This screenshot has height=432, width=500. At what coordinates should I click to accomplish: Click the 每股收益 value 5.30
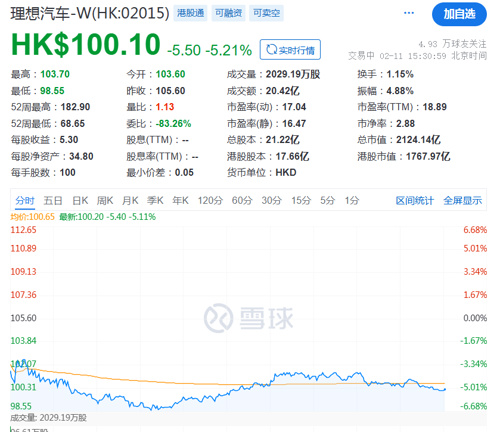[69, 140]
